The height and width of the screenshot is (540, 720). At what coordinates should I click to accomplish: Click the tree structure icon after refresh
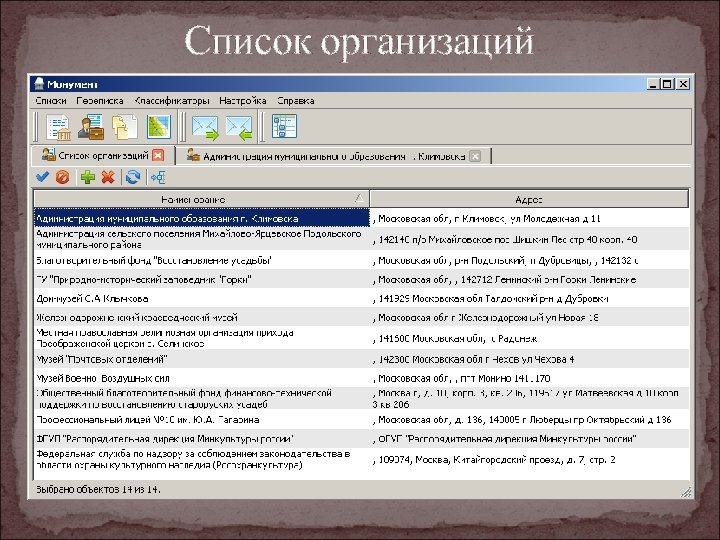click(x=158, y=177)
